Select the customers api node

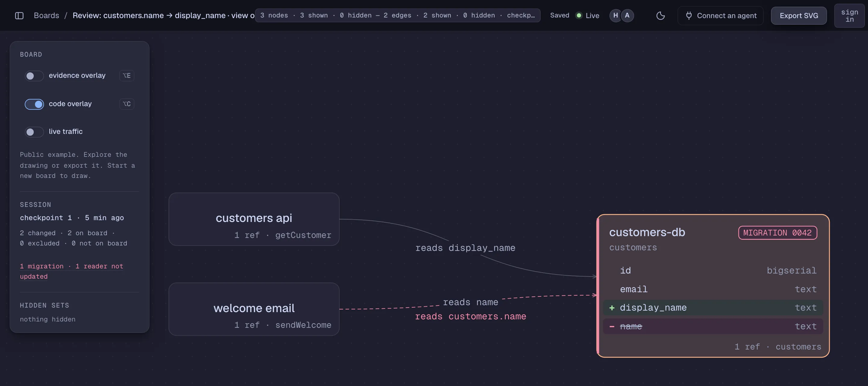pyautogui.click(x=254, y=219)
